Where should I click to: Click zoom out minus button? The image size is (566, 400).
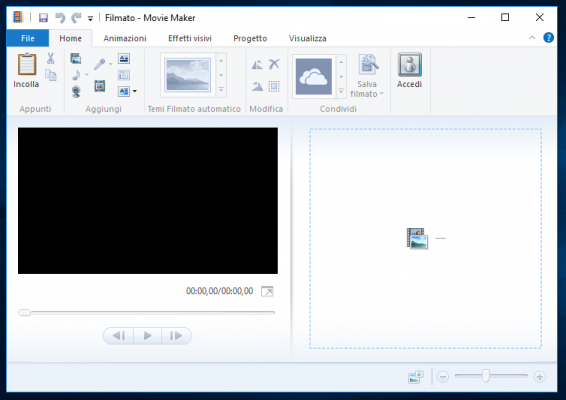pos(443,377)
